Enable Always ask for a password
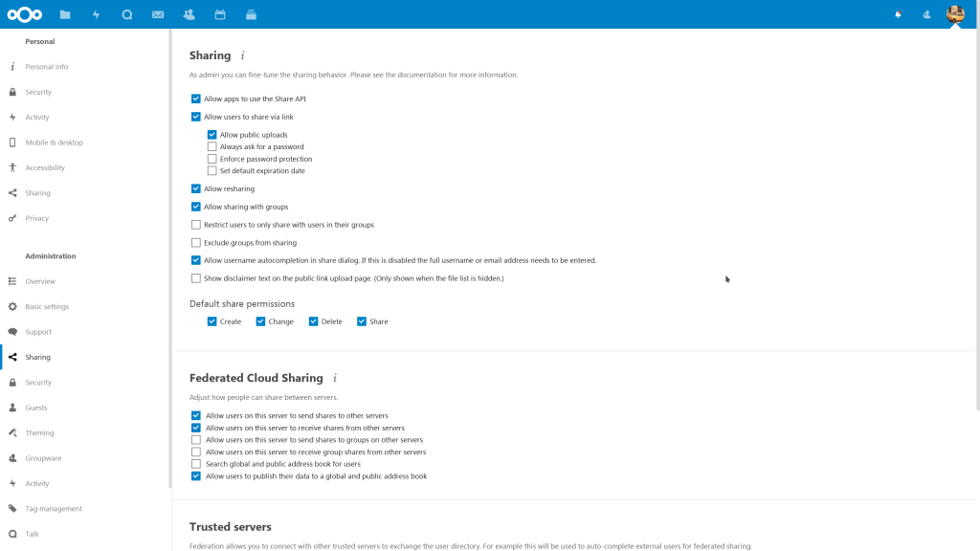980x551 pixels. click(212, 147)
